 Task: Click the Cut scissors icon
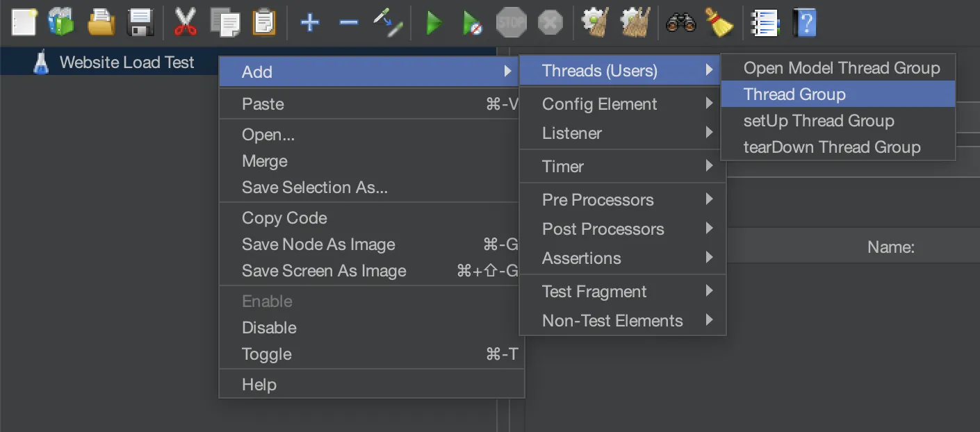coord(186,23)
